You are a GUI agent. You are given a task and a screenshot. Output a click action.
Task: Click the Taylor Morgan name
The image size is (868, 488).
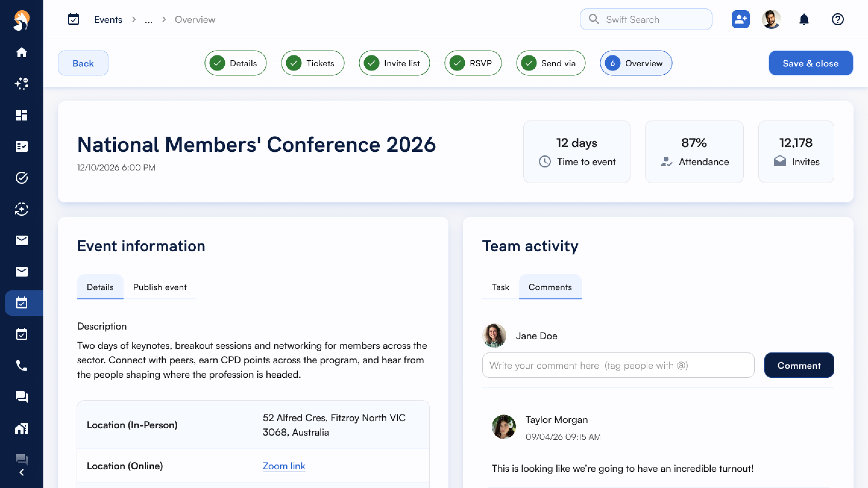pos(556,420)
